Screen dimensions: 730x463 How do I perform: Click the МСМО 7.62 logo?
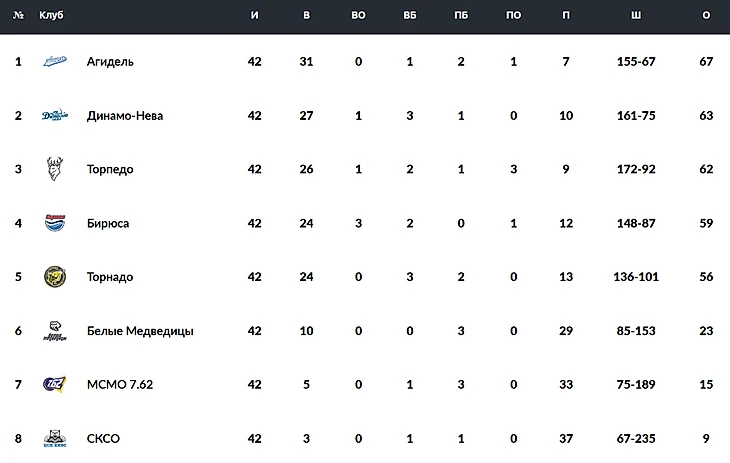[54, 385]
